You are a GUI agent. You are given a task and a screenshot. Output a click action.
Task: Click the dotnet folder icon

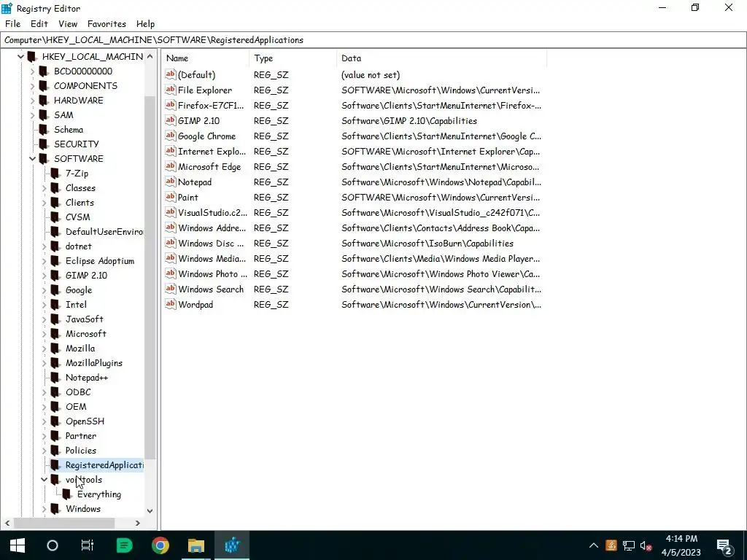pos(55,246)
